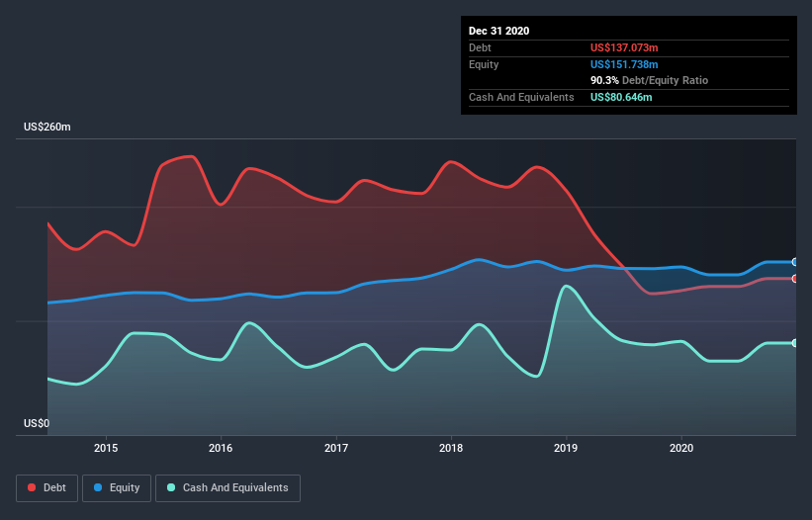
Task: Click the 2019 axis label
Action: 566,448
